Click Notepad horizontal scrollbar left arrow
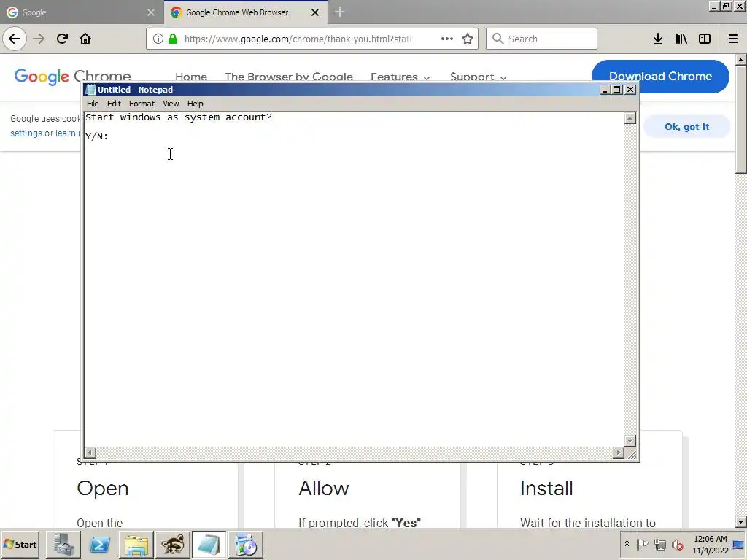 point(90,452)
